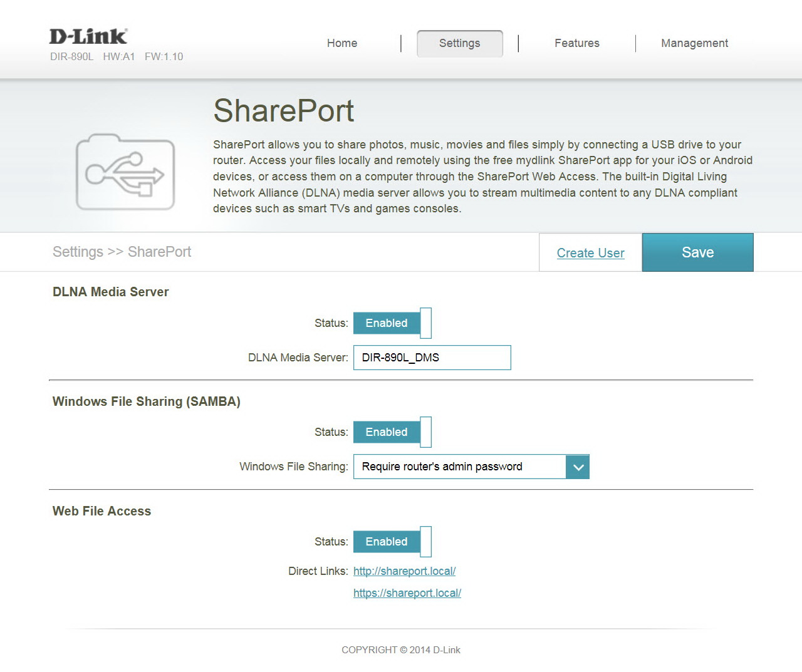802x672 pixels.
Task: Click the Settings >> SharePort breadcrumb
Action: [122, 252]
